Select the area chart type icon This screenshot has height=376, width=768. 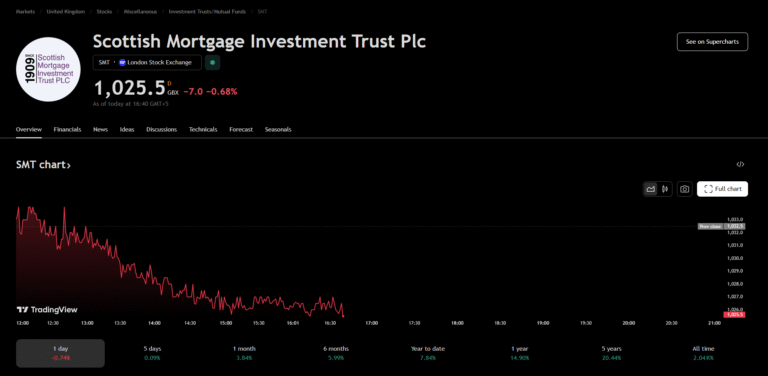pos(650,189)
